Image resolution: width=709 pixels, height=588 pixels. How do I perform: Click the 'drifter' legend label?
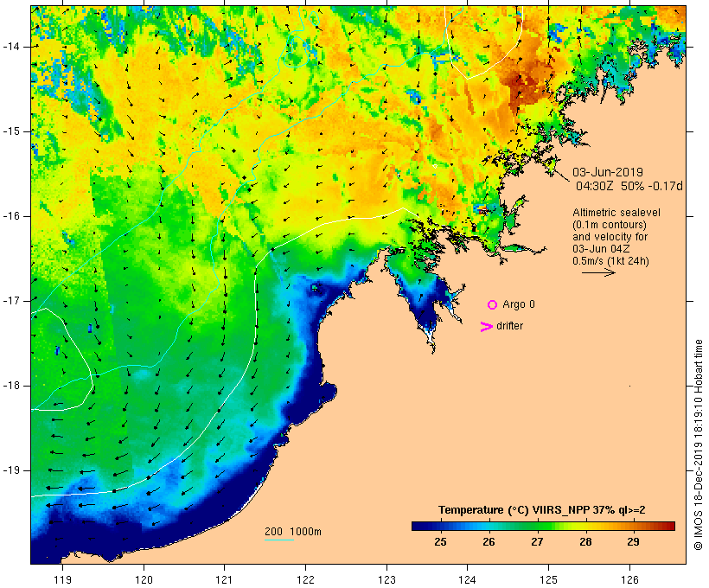pyautogui.click(x=509, y=326)
